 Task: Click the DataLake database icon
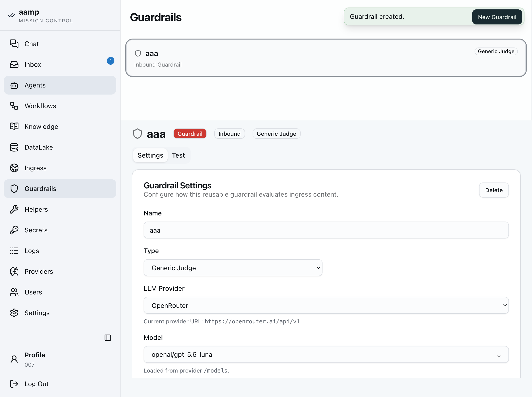point(14,147)
